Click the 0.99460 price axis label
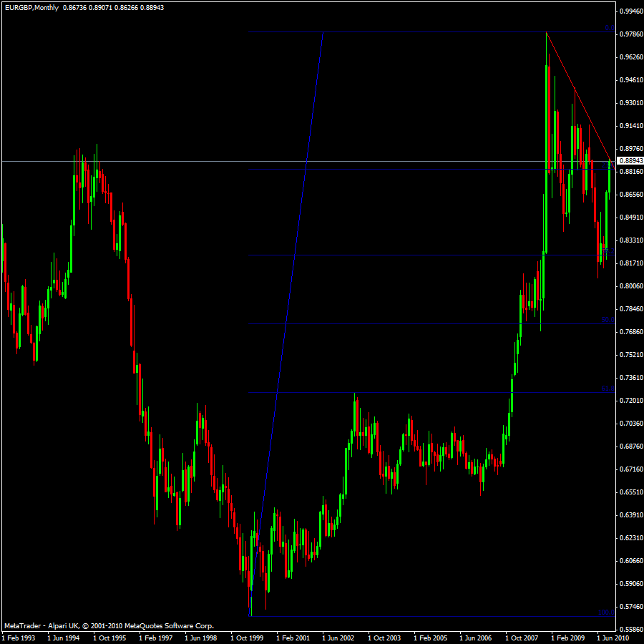Screen dimensions: 644x644 [x=631, y=11]
